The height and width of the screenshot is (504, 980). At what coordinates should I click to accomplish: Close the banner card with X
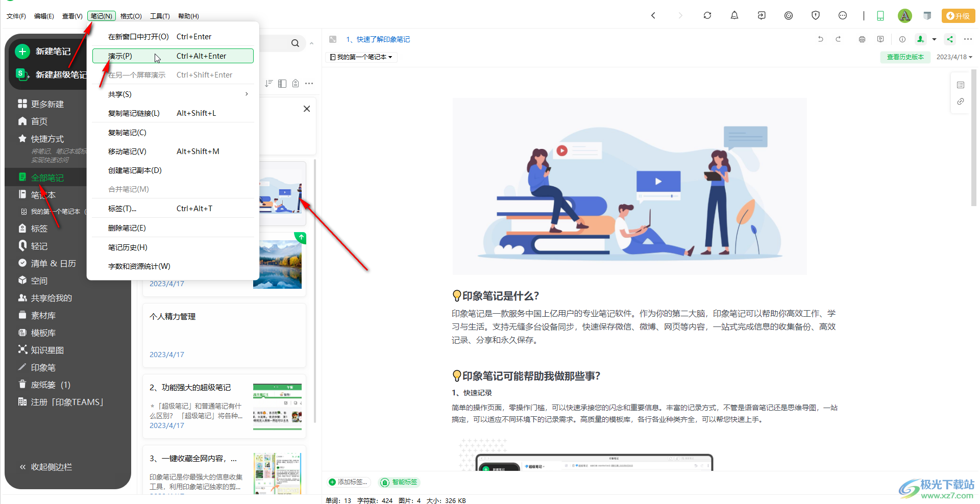coord(307,109)
